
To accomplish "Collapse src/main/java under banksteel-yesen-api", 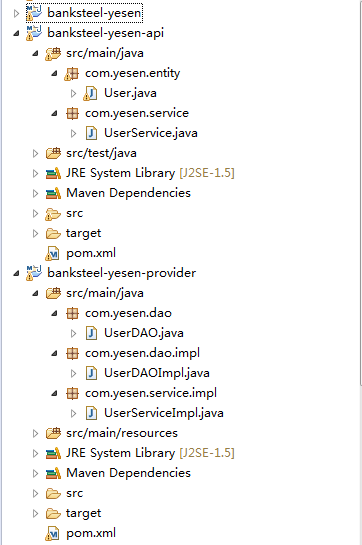I will 35,54.
